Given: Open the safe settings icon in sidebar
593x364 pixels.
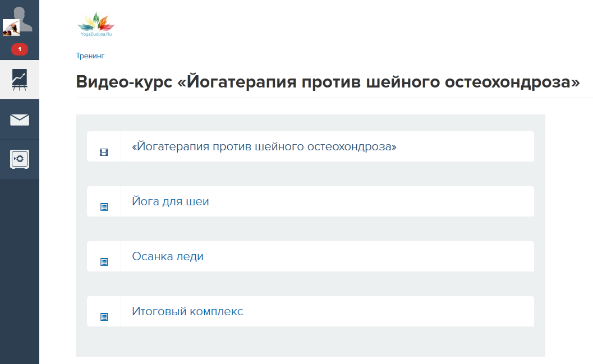Looking at the screenshot, I should click(x=20, y=159).
